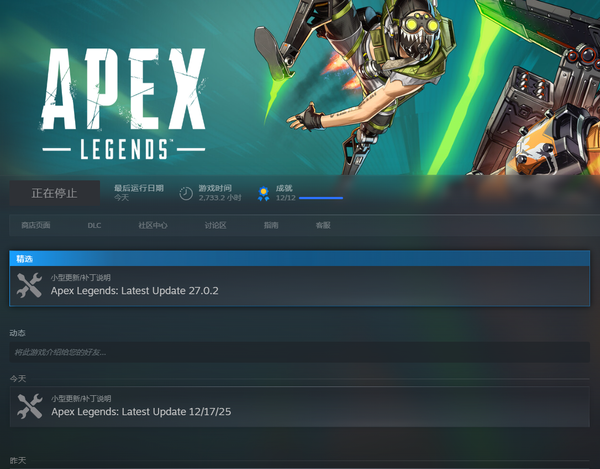Click the 正在停止 button
Image resolution: width=600 pixels, height=469 pixels.
(56, 193)
